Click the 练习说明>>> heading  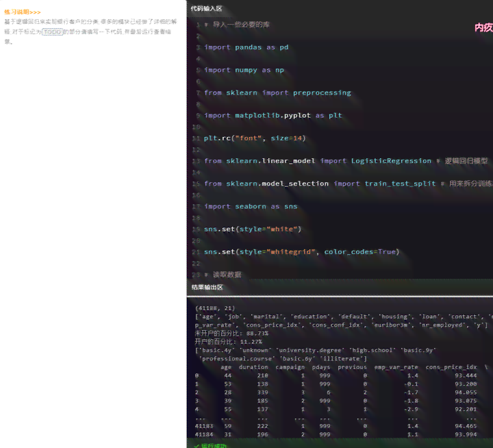tap(23, 12)
